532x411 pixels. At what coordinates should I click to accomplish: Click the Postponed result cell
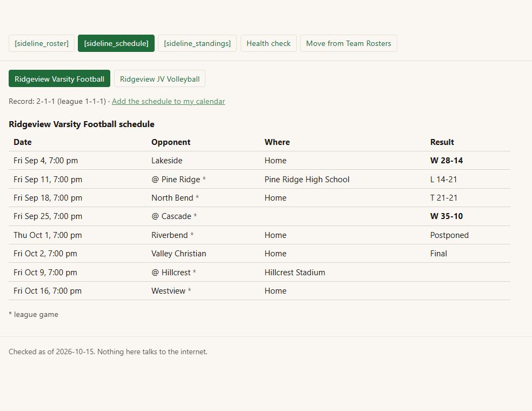point(449,235)
